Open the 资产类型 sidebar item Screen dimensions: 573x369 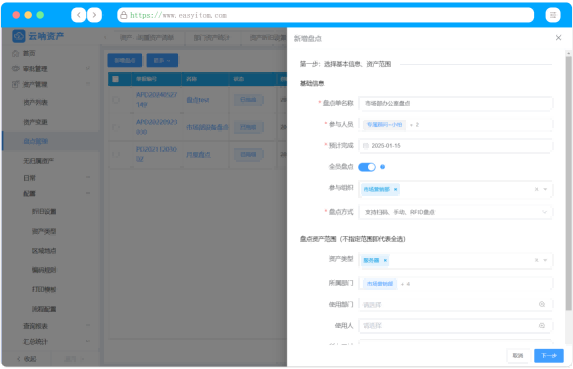44,231
